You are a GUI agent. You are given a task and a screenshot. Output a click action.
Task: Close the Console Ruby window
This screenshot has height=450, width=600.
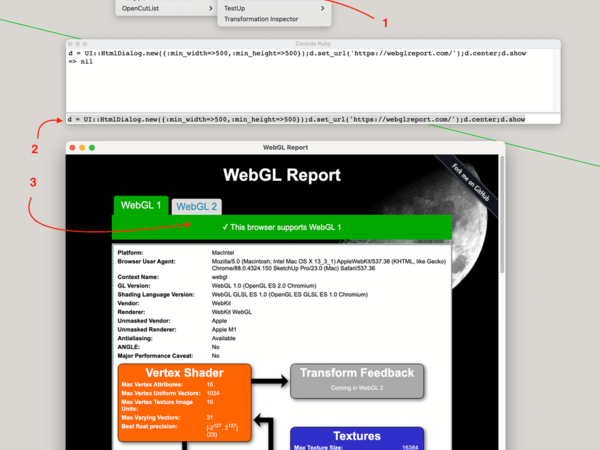click(x=72, y=45)
